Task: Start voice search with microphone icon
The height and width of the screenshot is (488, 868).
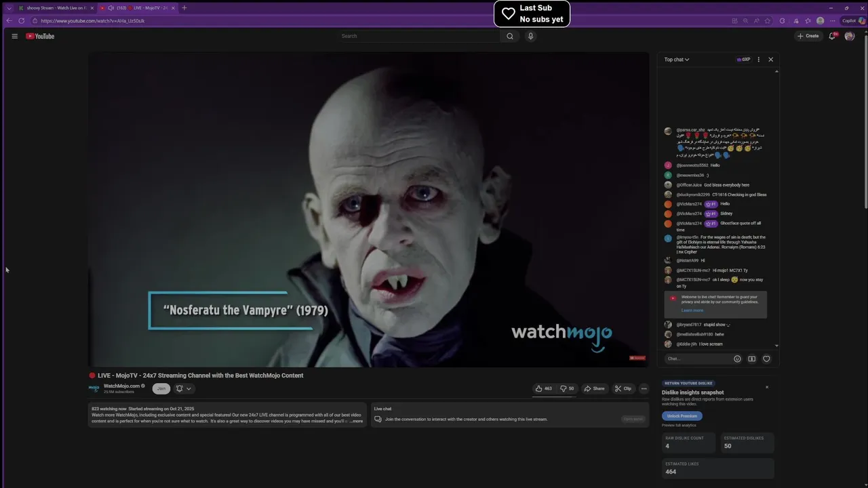Action: pos(531,36)
